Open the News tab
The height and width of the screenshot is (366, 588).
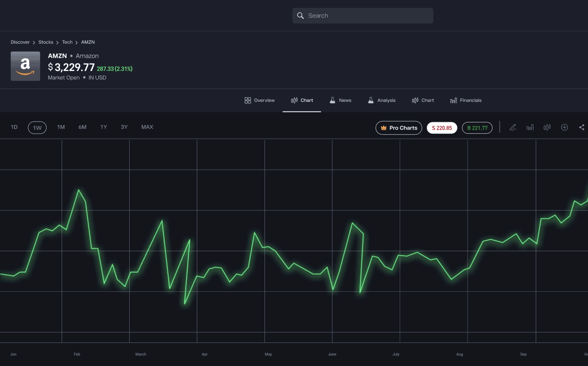point(340,100)
